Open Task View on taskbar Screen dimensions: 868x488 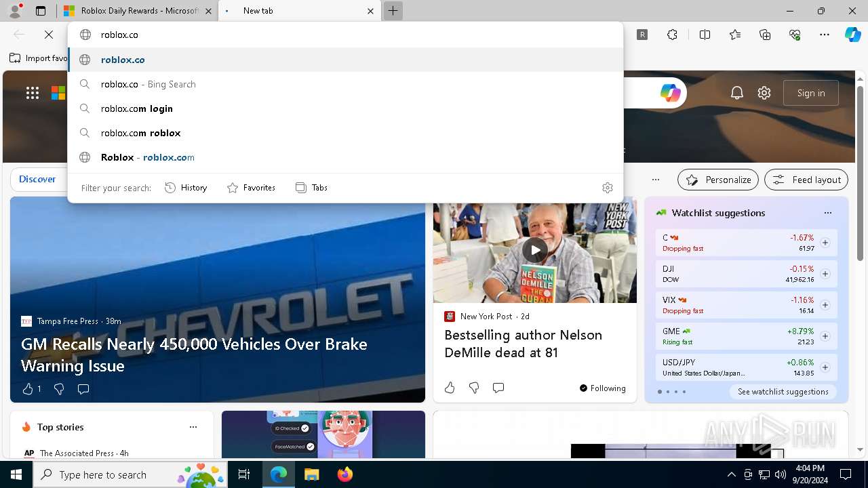(245, 474)
